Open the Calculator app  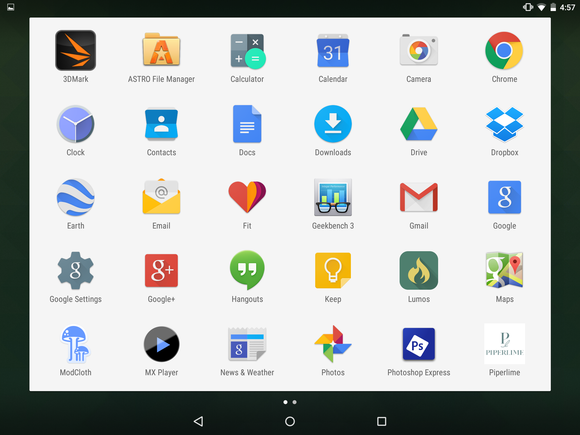(247, 51)
